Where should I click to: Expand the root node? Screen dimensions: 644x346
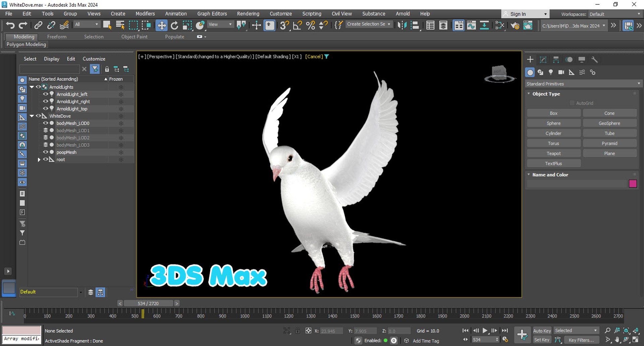39,160
